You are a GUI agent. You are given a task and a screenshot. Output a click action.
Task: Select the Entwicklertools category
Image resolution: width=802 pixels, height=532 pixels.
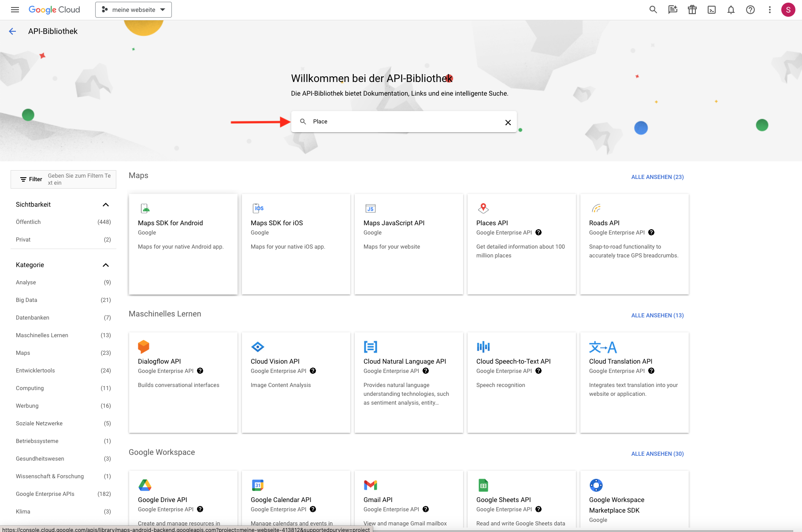[x=63, y=371]
